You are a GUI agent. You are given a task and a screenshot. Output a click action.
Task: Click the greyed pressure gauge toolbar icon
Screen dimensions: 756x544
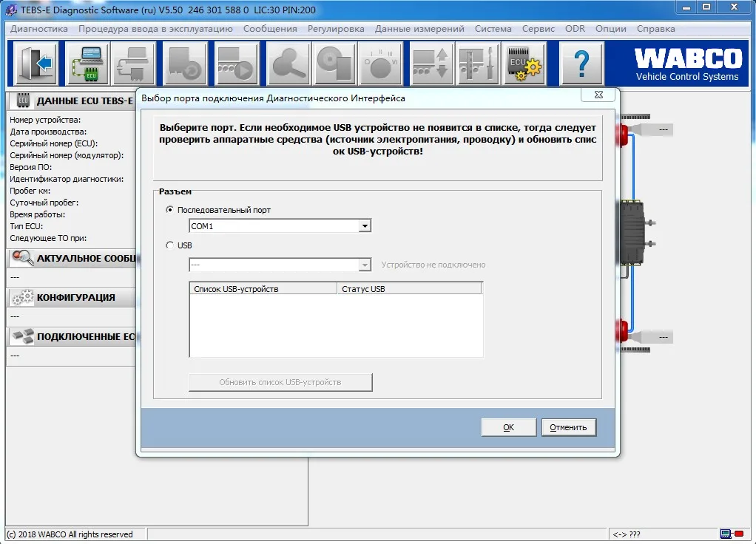(x=380, y=64)
